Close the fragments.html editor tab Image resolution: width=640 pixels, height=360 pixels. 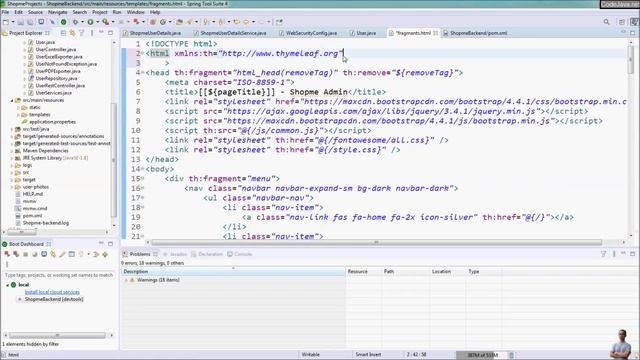(436, 33)
